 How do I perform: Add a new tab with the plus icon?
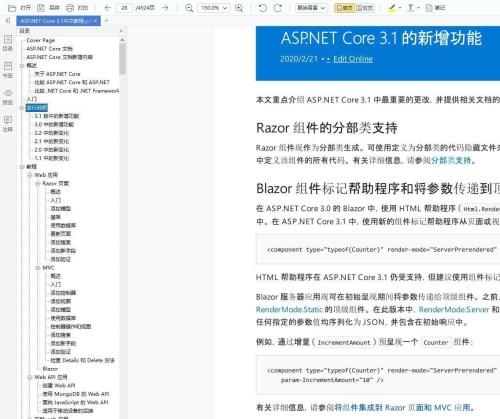pos(106,21)
